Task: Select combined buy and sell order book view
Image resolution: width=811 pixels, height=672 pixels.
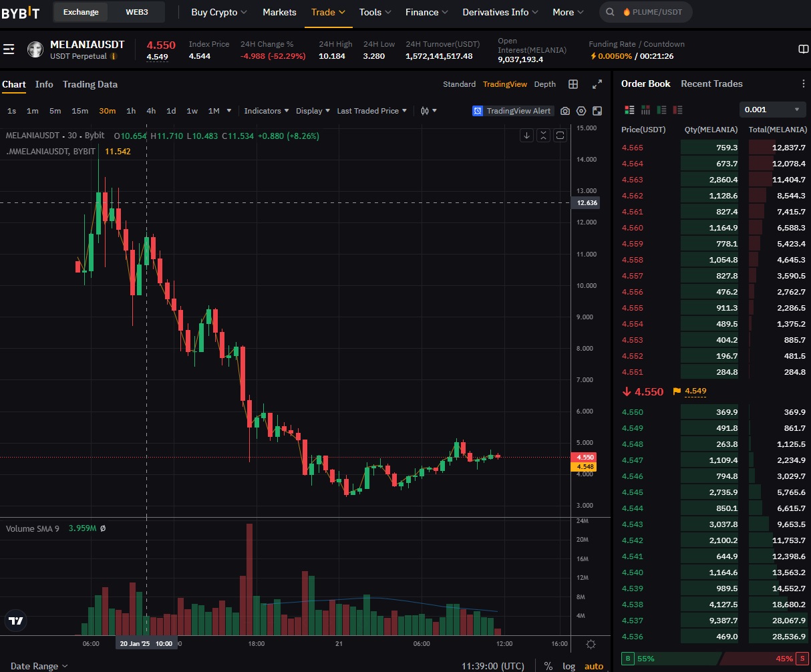Action: tap(629, 110)
